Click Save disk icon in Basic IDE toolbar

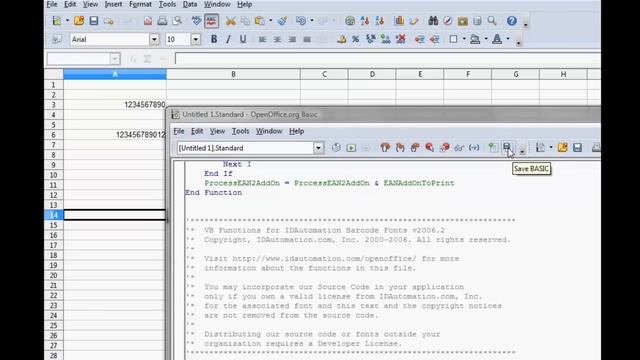(577, 148)
